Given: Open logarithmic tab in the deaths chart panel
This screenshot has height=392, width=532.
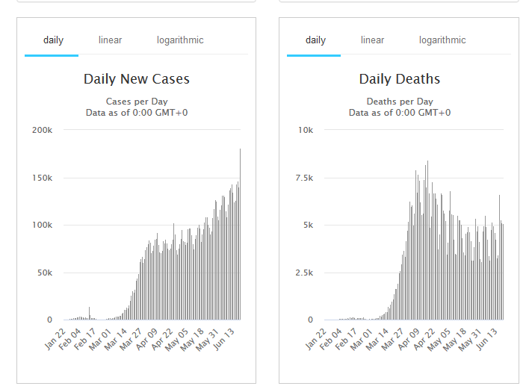Looking at the screenshot, I should [442, 40].
